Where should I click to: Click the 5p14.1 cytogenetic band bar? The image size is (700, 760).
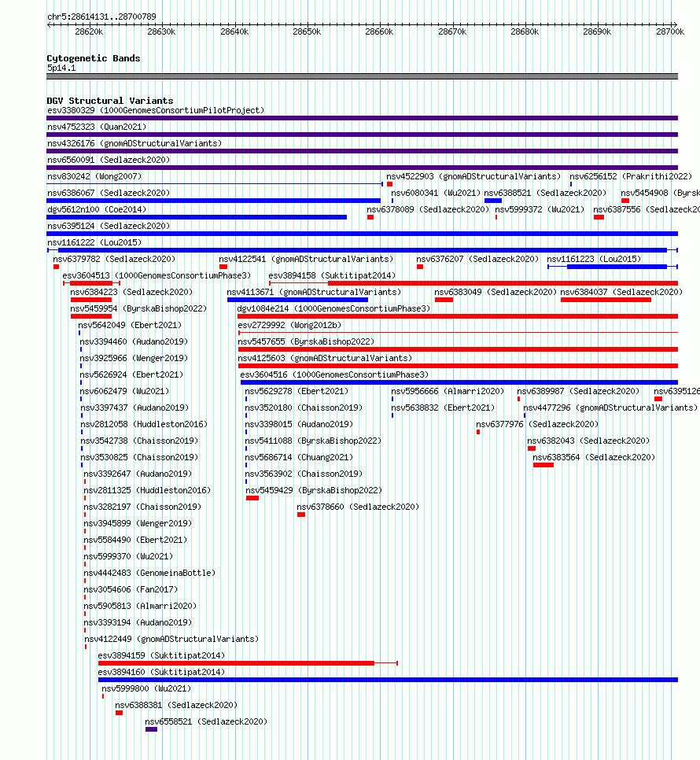[x=362, y=76]
